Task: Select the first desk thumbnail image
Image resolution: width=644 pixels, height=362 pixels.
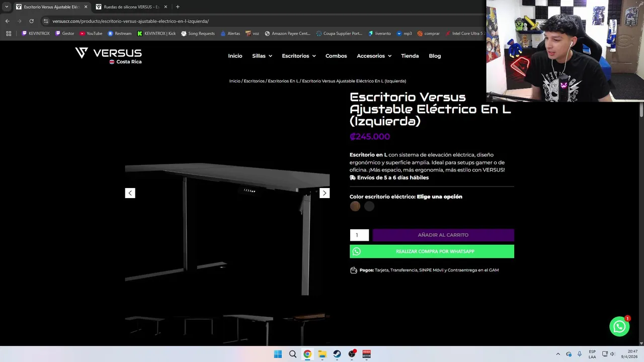Action: pyautogui.click(x=145, y=325)
